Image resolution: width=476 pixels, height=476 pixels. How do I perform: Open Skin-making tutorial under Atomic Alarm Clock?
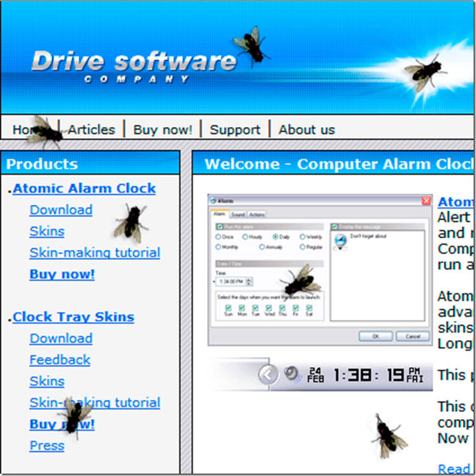coord(95,253)
